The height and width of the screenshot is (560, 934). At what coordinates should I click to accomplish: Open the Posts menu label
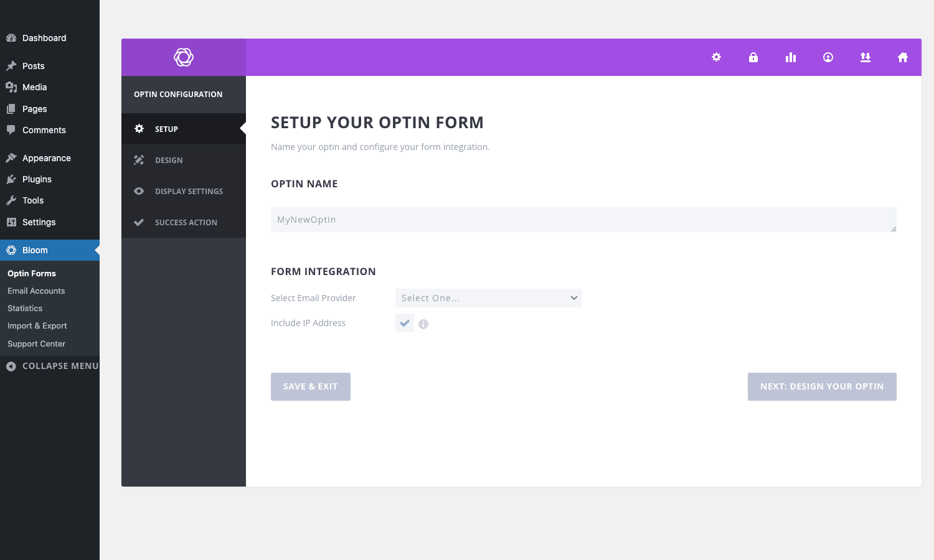coord(34,66)
